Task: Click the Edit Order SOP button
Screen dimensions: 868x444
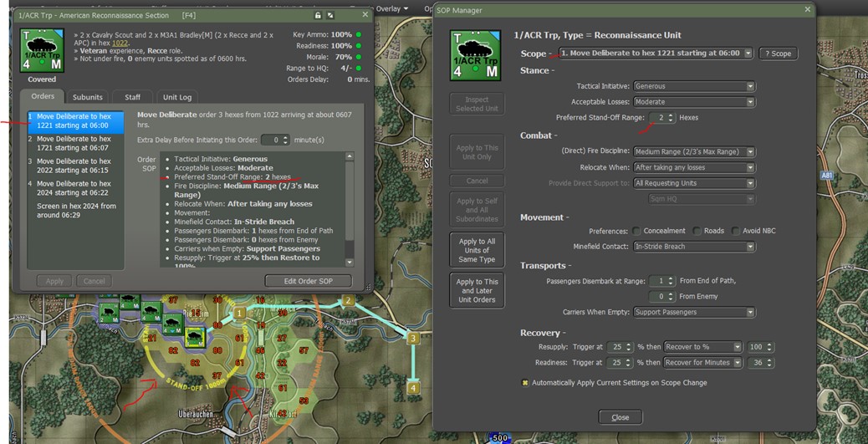Action: tap(308, 281)
